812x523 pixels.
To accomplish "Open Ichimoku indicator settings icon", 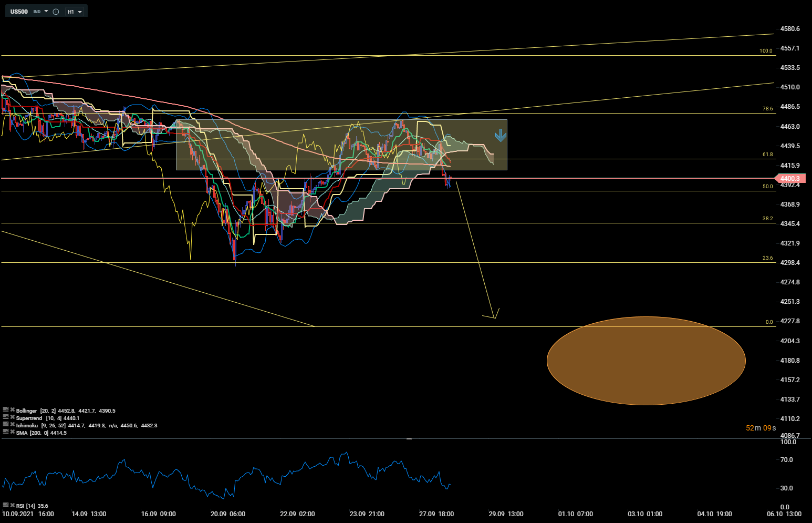I will click(6, 425).
